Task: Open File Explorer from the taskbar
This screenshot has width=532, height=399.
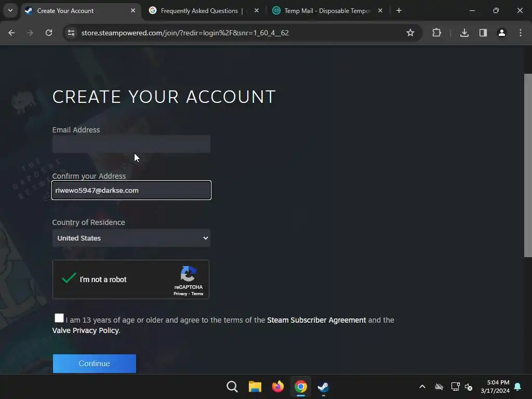Action: (x=255, y=387)
